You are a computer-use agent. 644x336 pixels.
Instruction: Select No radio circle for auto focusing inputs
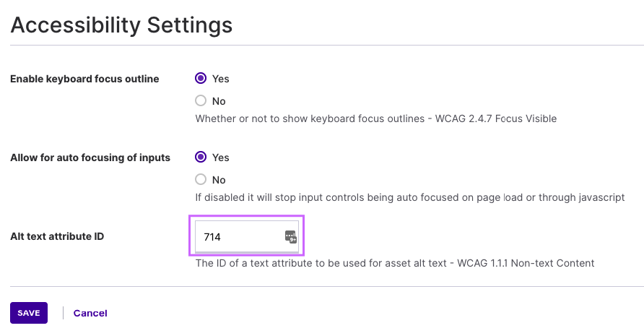201,179
